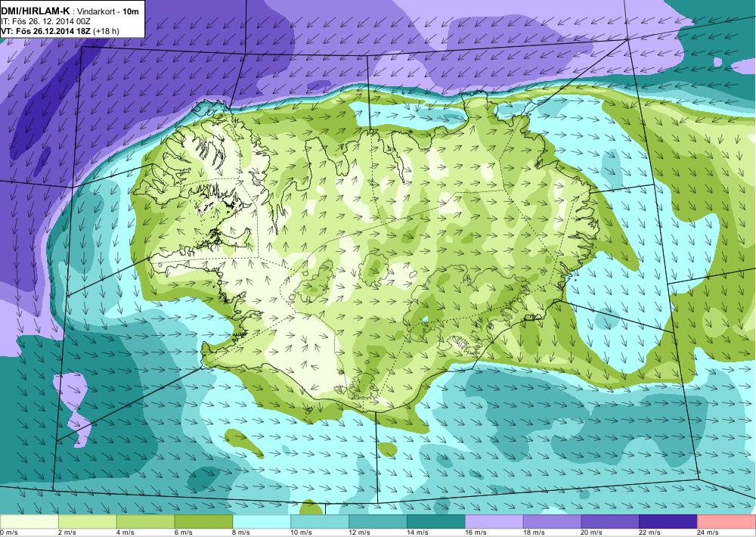
Task: Select the "2 m/s" legend label
Action: click(x=67, y=532)
